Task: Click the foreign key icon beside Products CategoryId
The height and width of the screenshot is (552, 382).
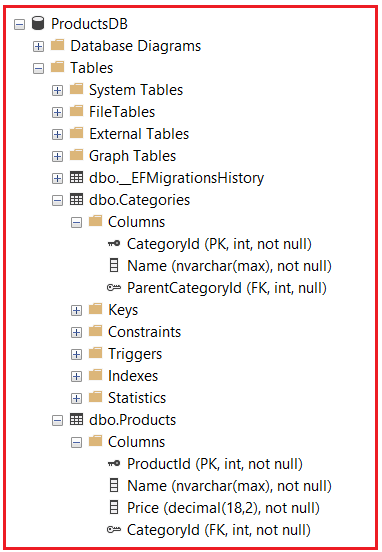Action: pos(114,529)
